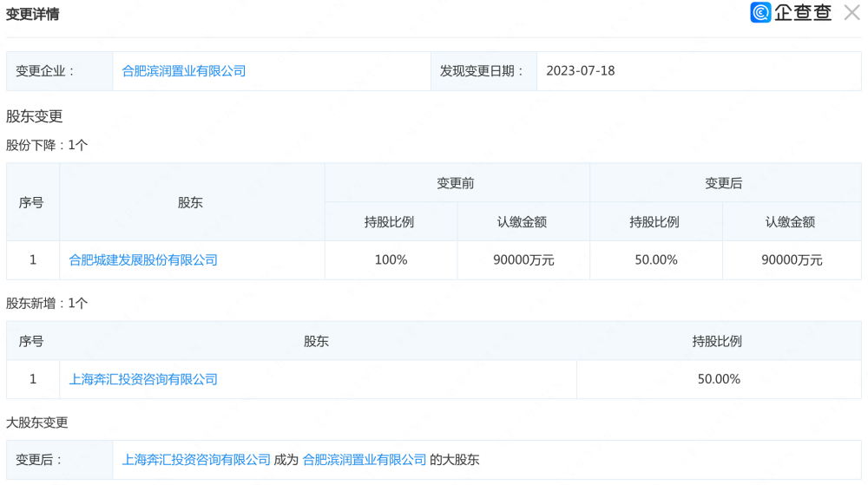Select 变更后 持股比例 50.00% cell
Viewport: 868px width, 485px height.
point(656,260)
